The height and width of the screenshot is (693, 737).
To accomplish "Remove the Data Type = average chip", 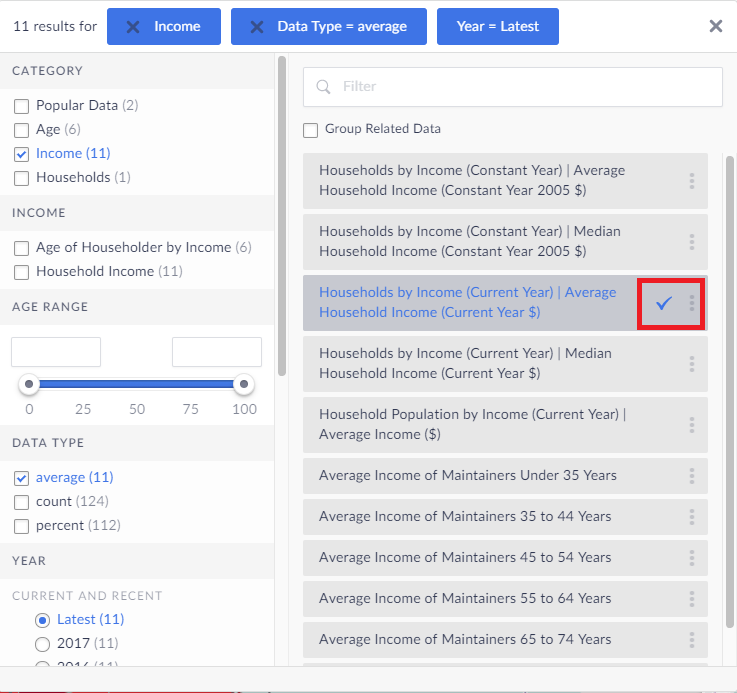I will (257, 27).
